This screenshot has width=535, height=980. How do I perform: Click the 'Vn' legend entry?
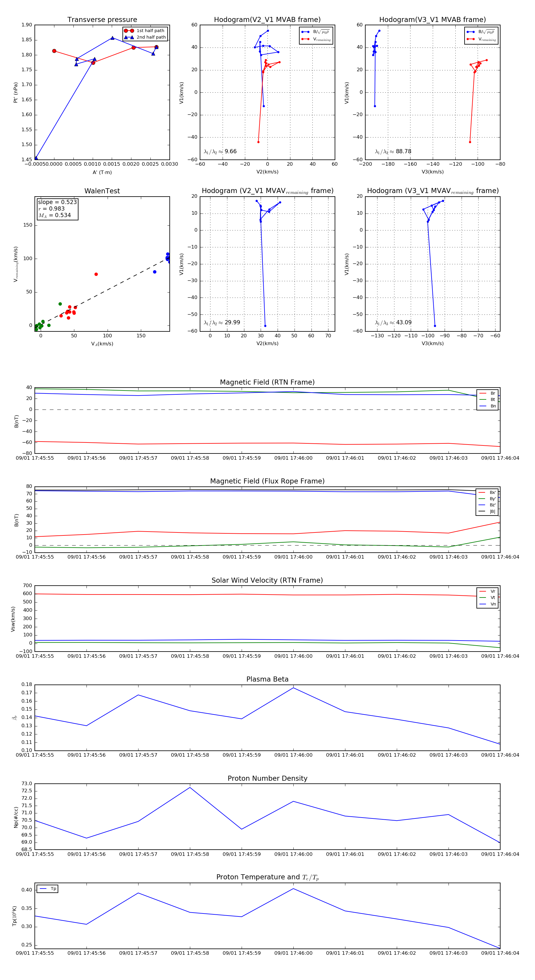[487, 604]
